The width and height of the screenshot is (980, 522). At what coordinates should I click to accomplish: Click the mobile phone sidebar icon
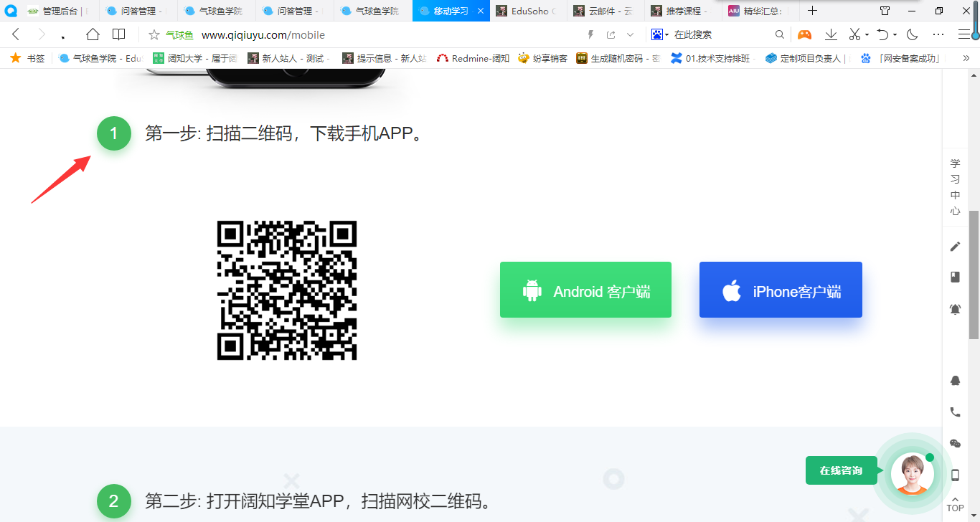(x=955, y=475)
